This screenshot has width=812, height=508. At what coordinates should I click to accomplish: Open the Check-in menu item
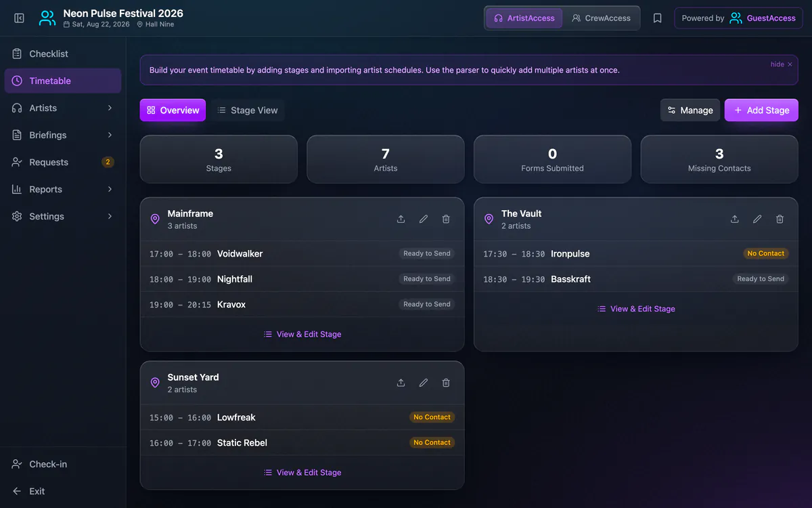[x=63, y=464]
